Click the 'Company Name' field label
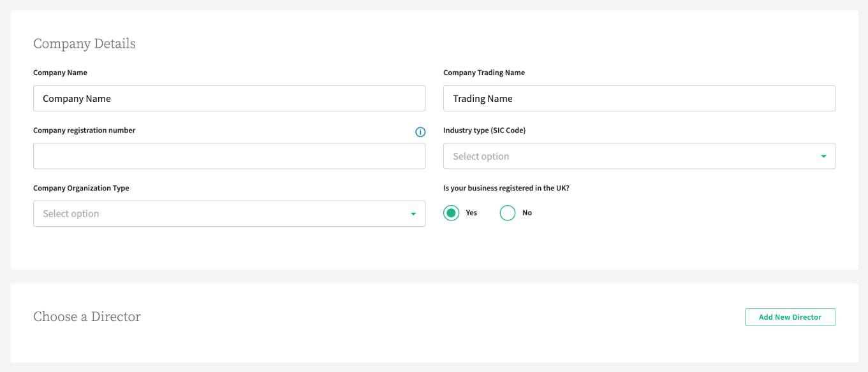868x372 pixels. [60, 73]
